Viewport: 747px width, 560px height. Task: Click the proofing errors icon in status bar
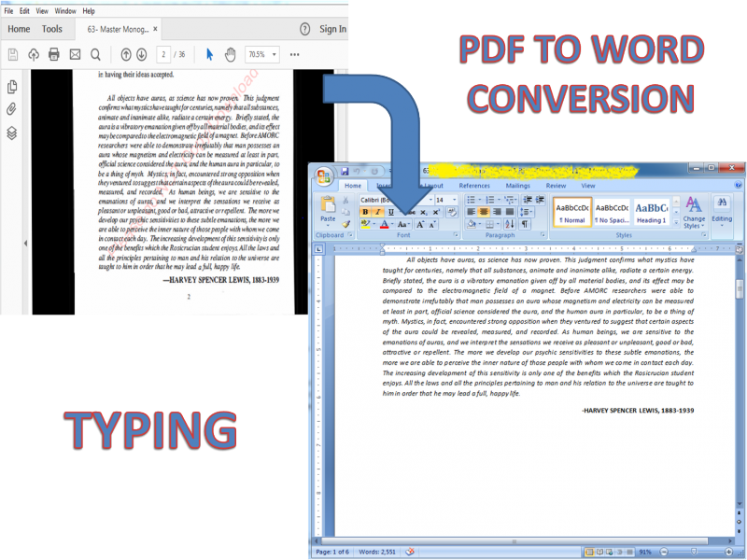(409, 552)
